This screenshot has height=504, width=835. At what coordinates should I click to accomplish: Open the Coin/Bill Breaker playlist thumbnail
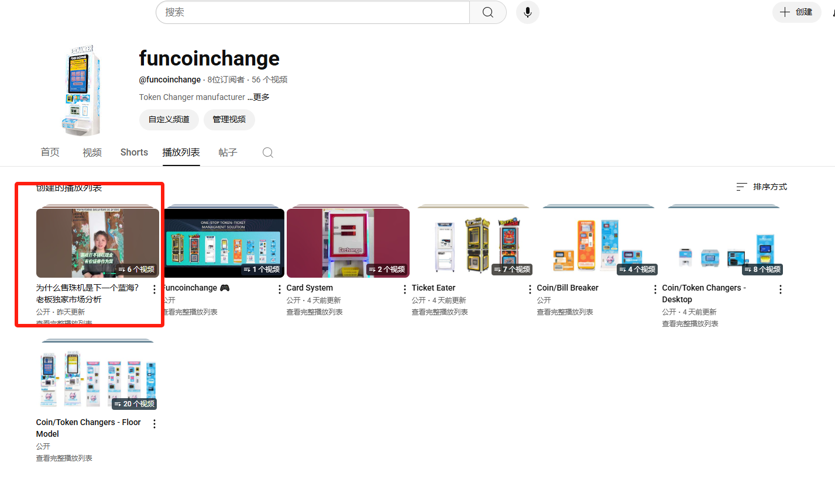point(599,243)
